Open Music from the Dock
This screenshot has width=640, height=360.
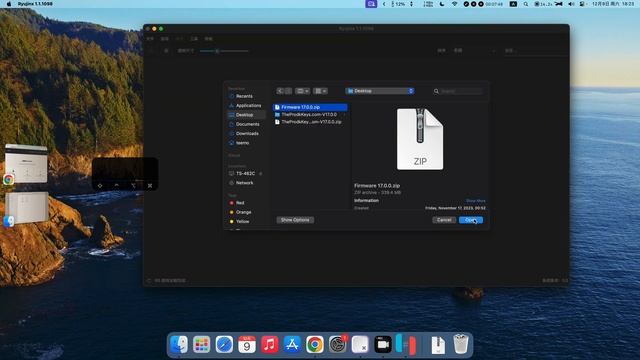click(269, 345)
